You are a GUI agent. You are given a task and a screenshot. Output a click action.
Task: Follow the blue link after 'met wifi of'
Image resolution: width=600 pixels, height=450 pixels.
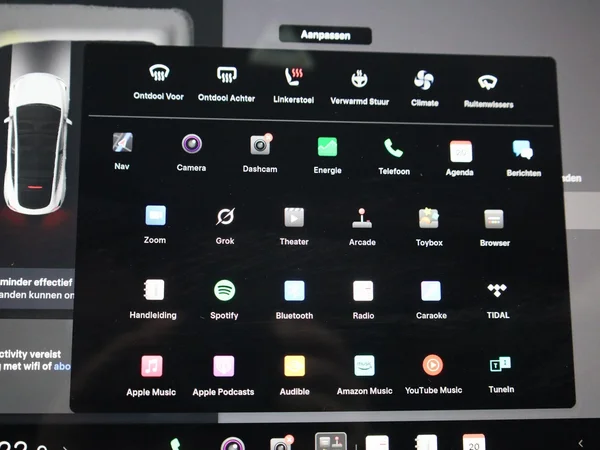coord(62,366)
